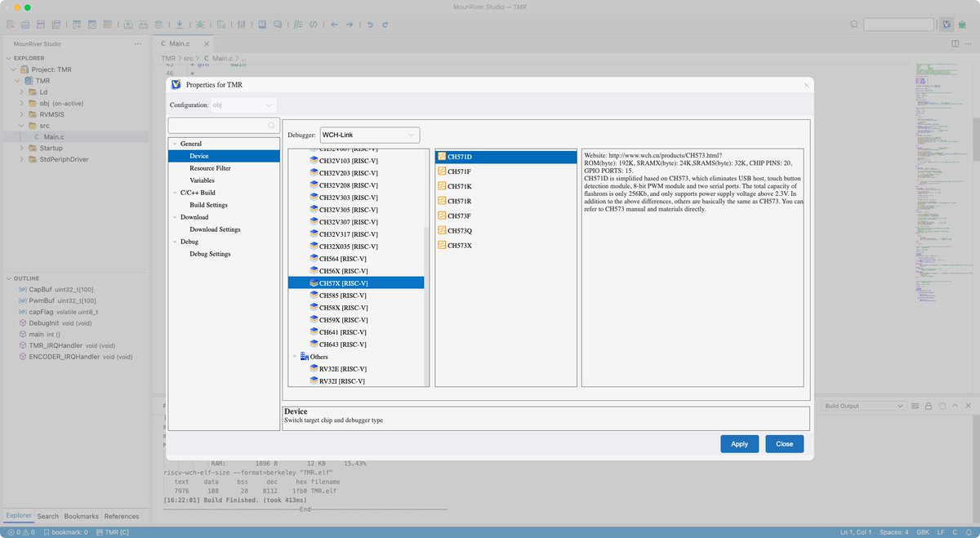The width and height of the screenshot is (980, 538).
Task: Collapse the Debug section in Properties tree
Action: click(173, 242)
